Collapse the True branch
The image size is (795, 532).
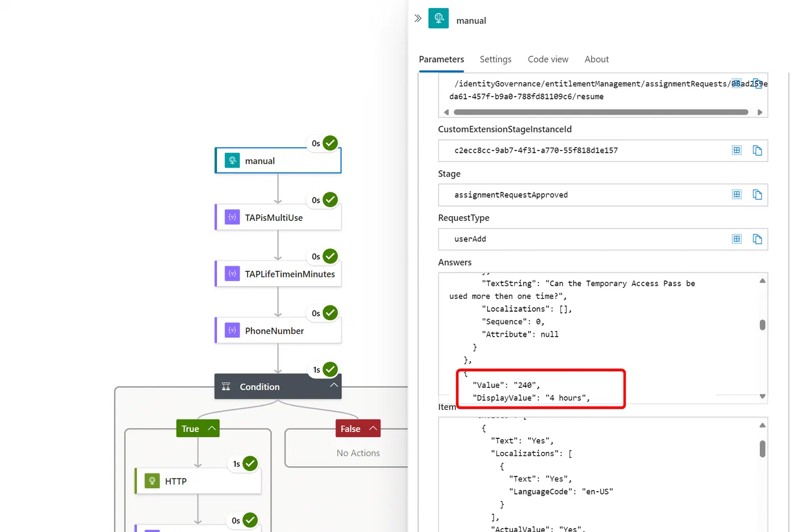(x=212, y=428)
